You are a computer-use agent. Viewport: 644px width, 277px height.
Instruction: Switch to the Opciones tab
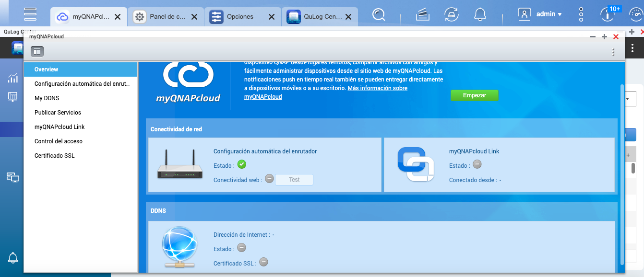point(239,16)
